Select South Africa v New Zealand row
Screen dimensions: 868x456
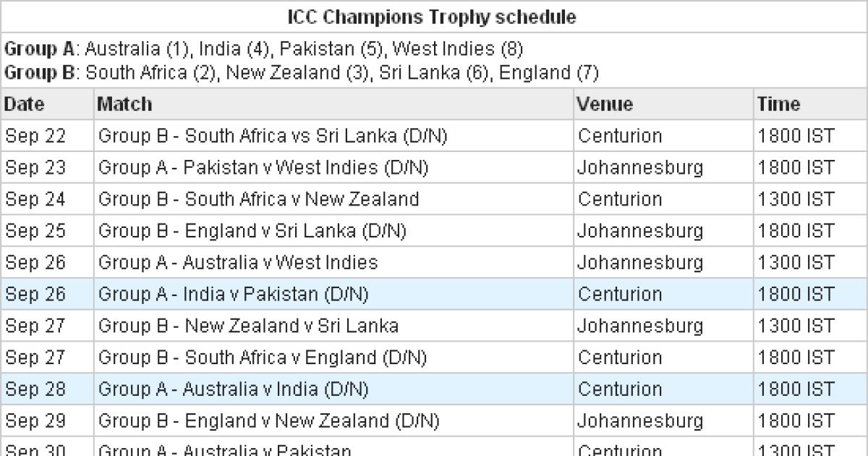[x=258, y=199]
